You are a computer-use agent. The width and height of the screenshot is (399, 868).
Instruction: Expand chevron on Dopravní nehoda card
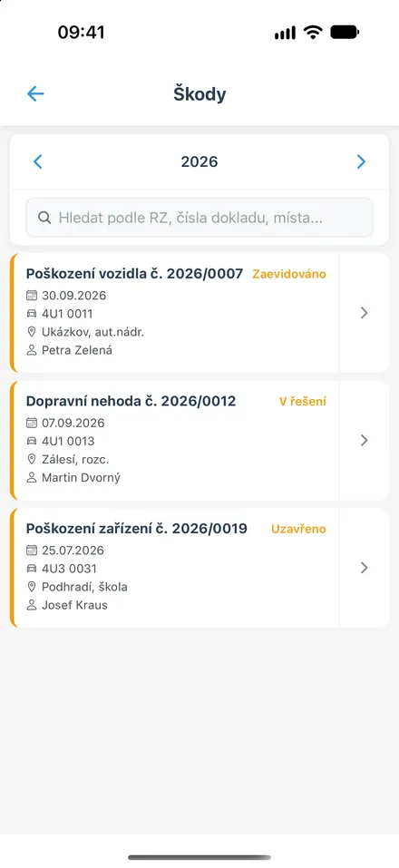[x=365, y=440]
